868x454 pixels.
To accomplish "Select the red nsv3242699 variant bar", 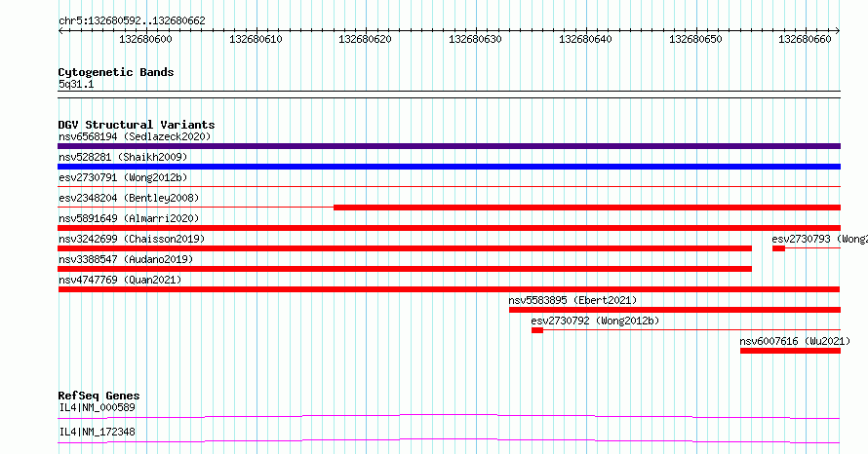I will (405, 248).
